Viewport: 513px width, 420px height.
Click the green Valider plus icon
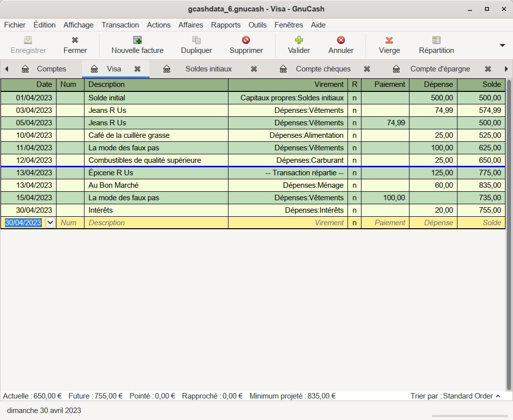299,40
